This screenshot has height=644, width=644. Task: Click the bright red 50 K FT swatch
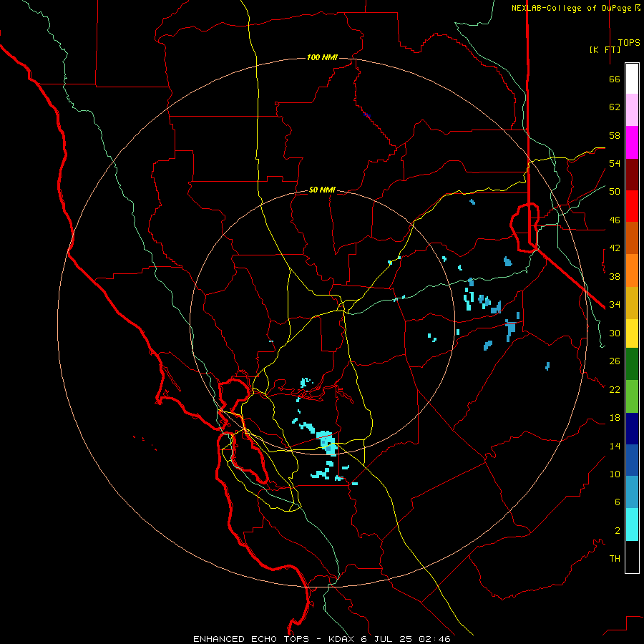[632, 206]
